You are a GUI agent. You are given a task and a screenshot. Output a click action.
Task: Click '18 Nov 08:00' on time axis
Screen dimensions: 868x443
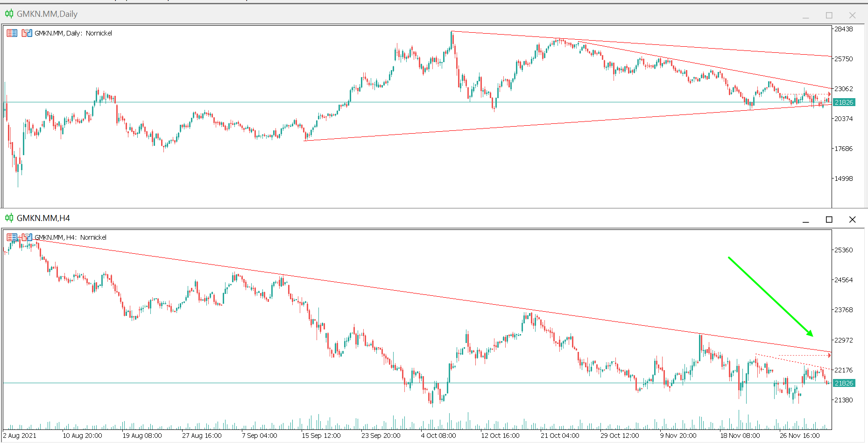[x=740, y=436]
